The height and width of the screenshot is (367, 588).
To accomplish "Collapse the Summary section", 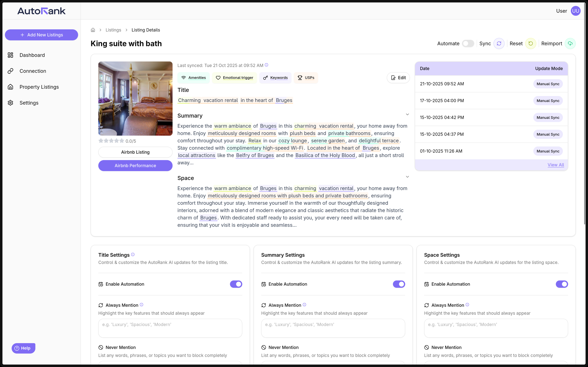I will [x=407, y=114].
